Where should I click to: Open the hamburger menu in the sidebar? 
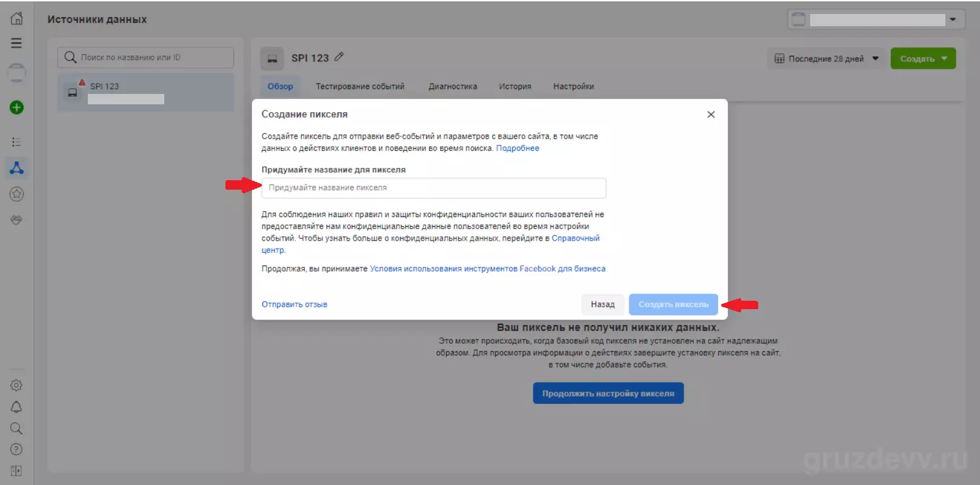tap(16, 43)
